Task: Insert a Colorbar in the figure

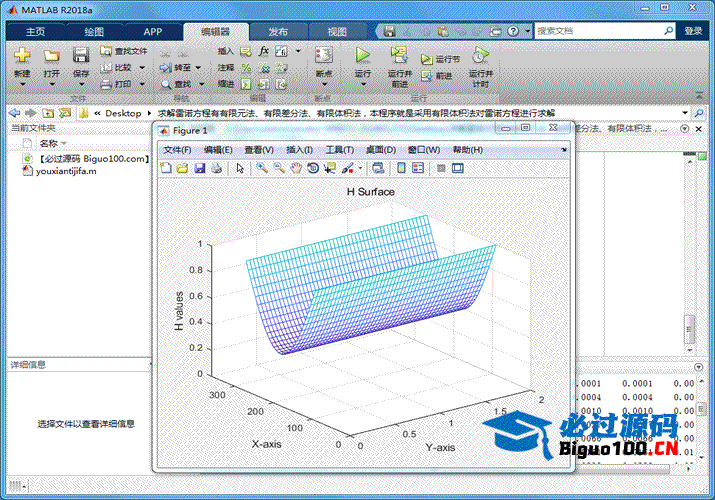Action: (x=401, y=168)
